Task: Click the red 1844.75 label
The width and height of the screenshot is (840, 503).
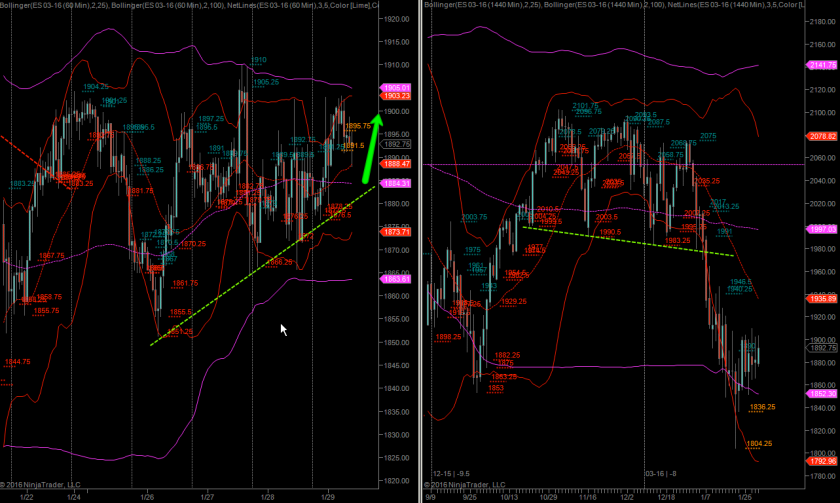Action: (x=18, y=362)
